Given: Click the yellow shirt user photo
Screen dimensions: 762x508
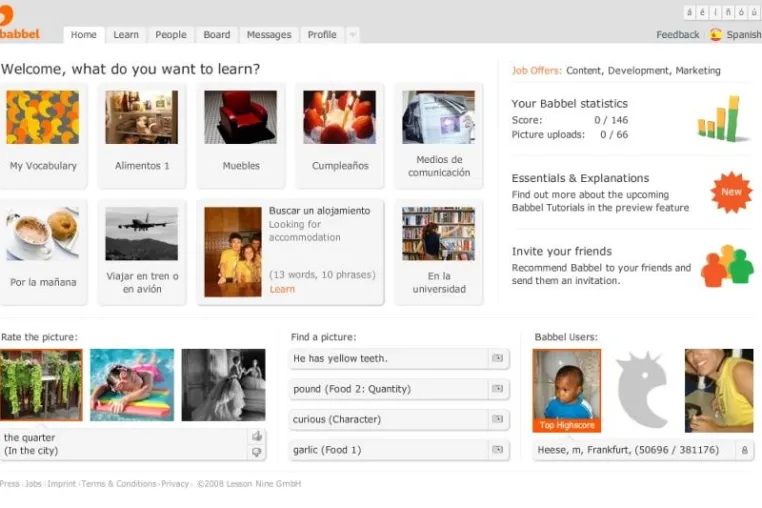Looking at the screenshot, I should pyautogui.click(x=719, y=390).
